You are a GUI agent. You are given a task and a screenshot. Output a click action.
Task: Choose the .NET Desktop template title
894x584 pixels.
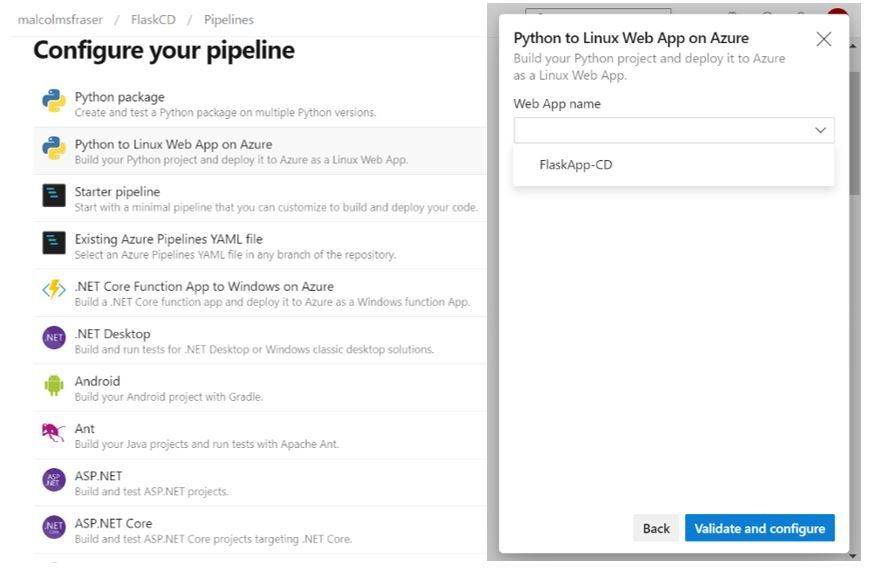coord(113,334)
